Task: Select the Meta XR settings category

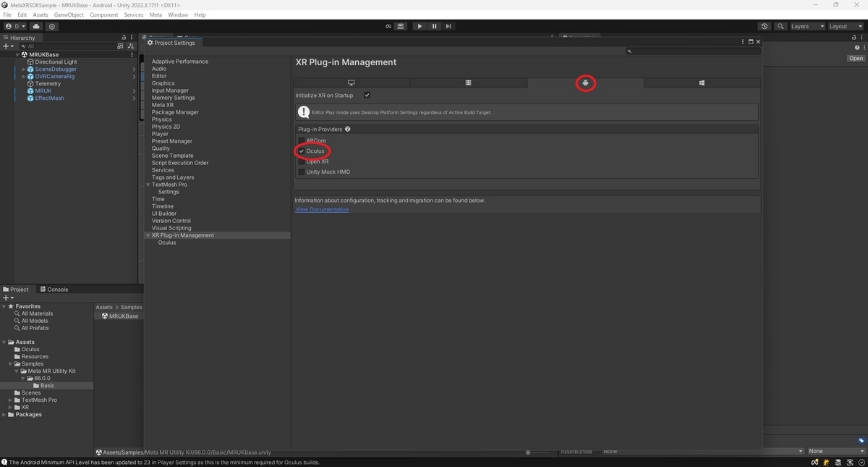Action: (x=163, y=105)
